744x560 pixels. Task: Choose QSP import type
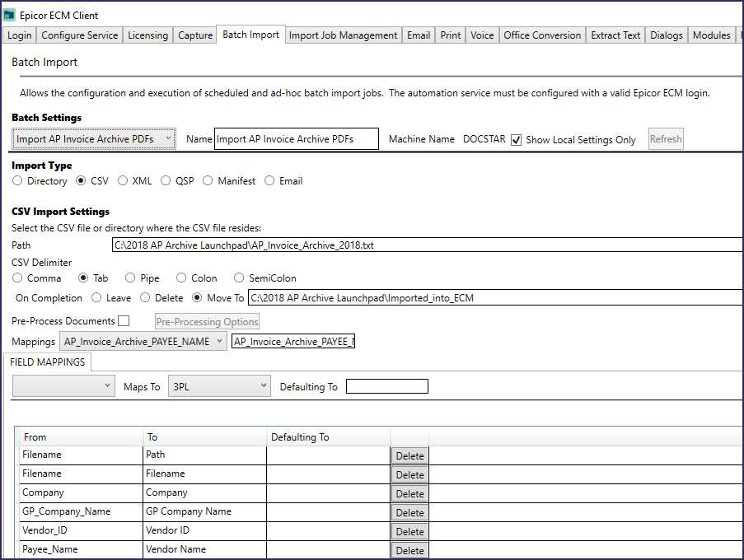tap(166, 180)
